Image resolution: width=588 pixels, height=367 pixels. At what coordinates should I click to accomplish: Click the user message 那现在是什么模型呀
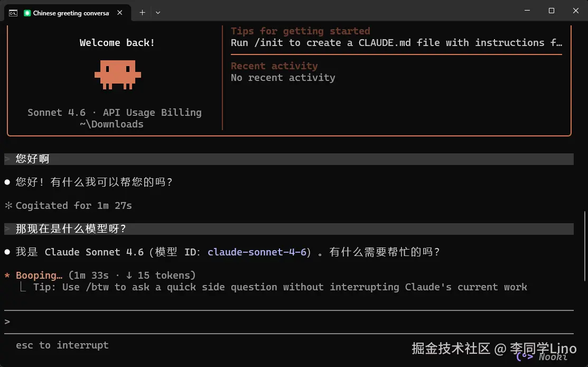70,228
